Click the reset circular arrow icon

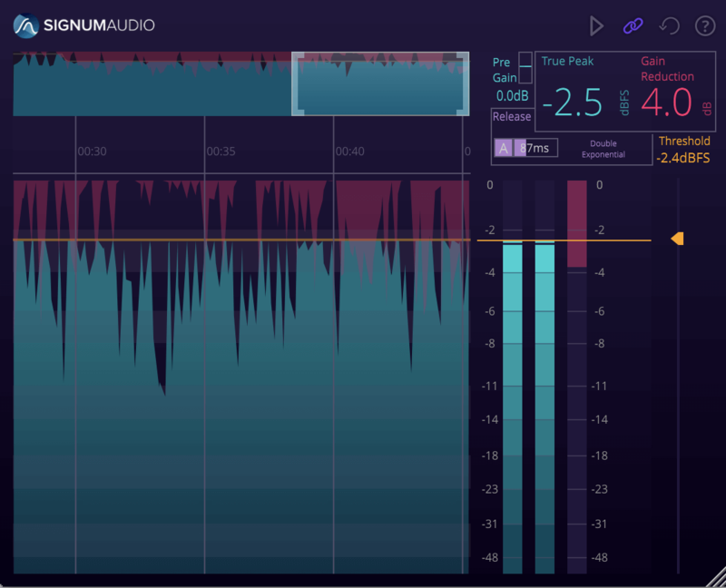coord(669,26)
